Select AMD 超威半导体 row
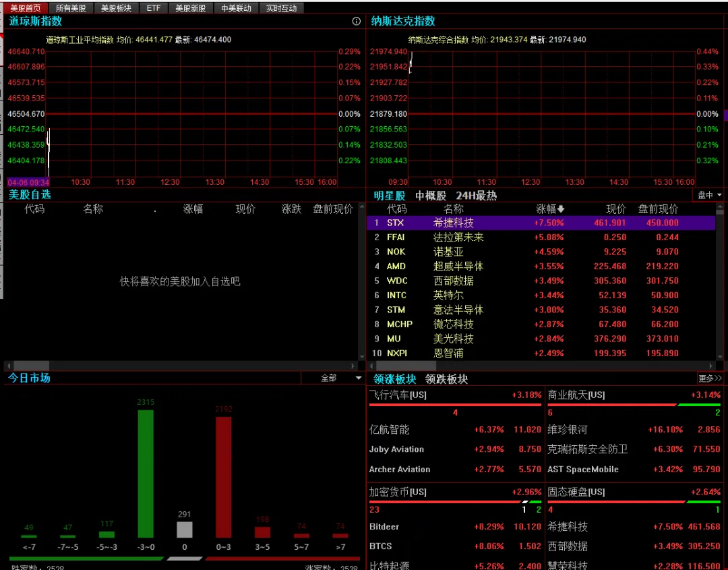728x570 pixels. pyautogui.click(x=541, y=266)
